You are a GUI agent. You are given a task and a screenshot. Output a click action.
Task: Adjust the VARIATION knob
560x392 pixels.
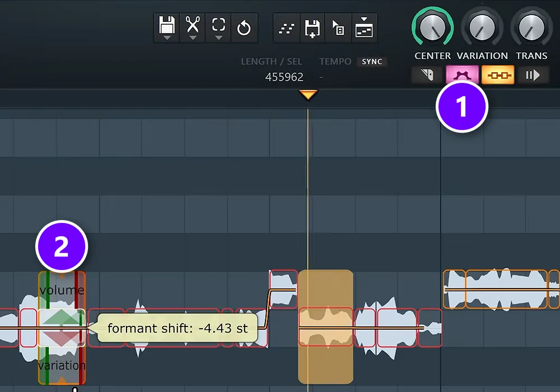point(482,28)
